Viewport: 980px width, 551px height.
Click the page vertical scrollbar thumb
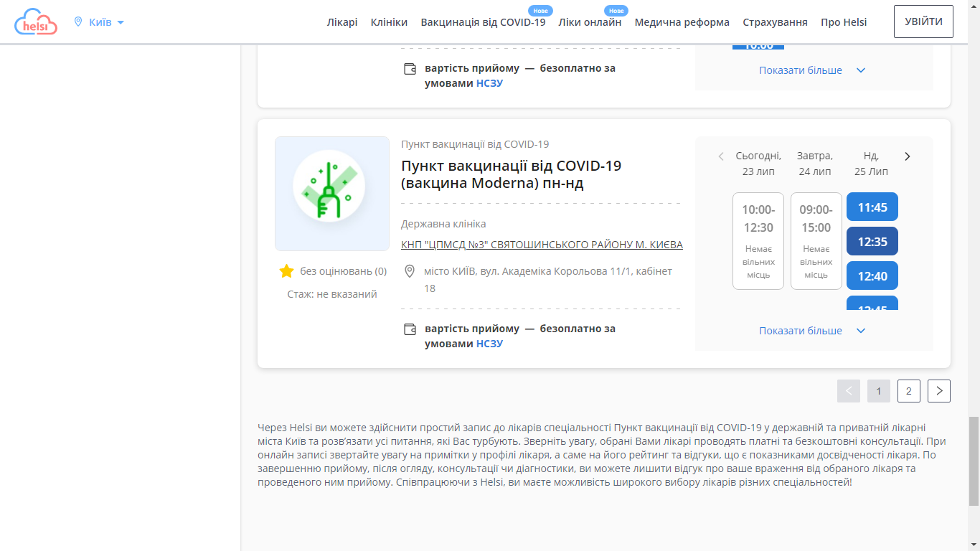point(974,461)
